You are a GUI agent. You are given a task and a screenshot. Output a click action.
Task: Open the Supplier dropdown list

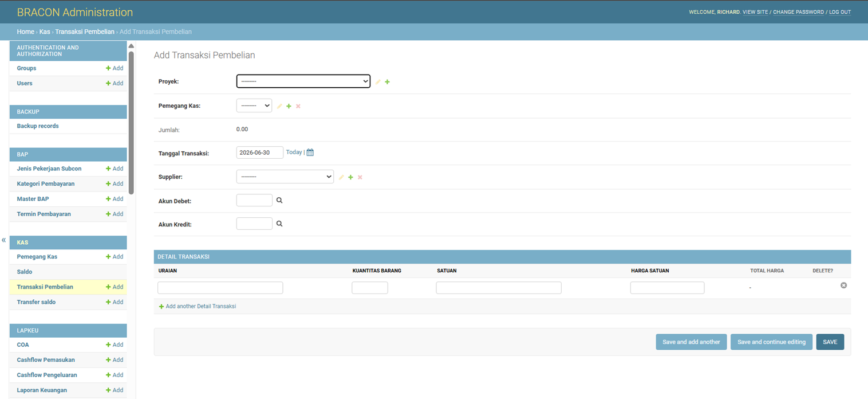click(x=285, y=177)
